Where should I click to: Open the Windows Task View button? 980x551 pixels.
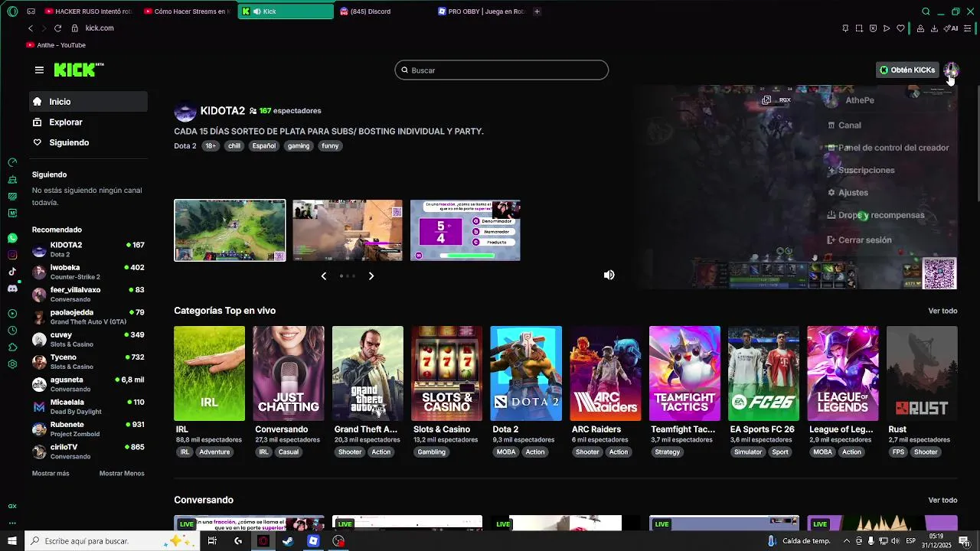pos(212,541)
